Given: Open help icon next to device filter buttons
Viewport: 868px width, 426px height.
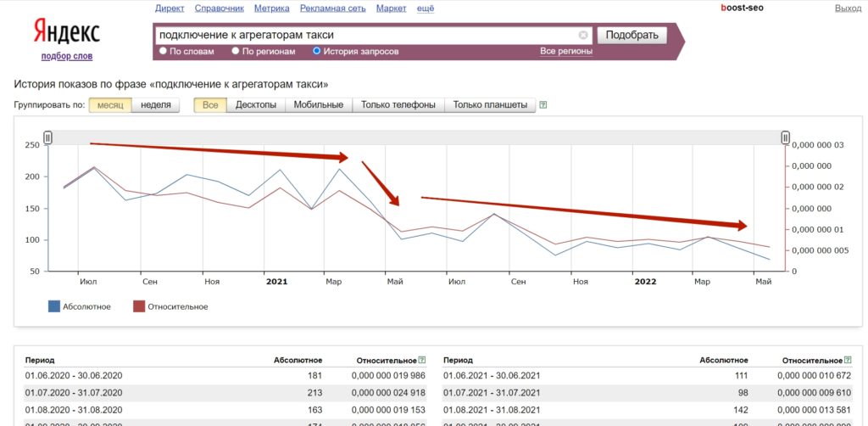Looking at the screenshot, I should tap(543, 104).
